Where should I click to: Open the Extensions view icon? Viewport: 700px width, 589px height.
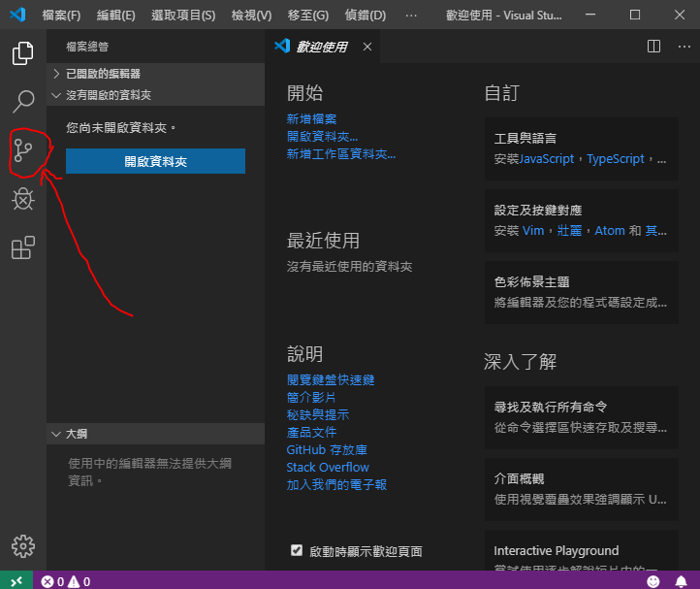coord(22,247)
